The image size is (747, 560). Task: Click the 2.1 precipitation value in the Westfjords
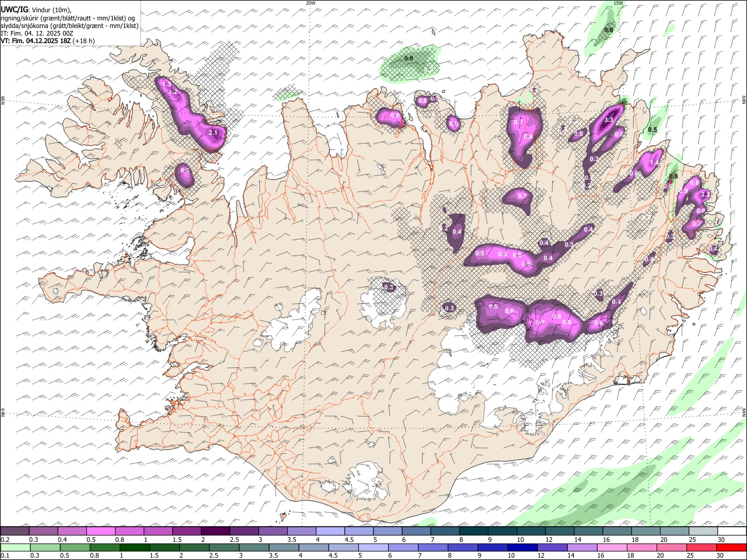pyautogui.click(x=213, y=133)
